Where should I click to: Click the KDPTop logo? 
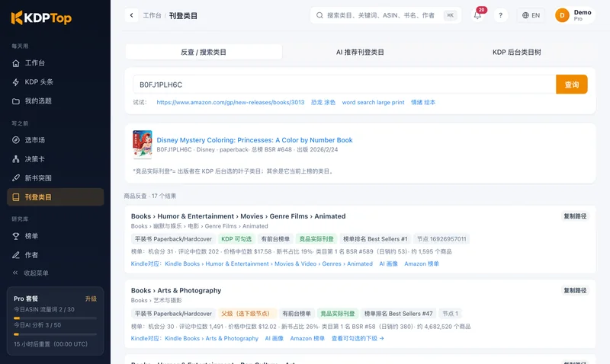[x=41, y=18]
